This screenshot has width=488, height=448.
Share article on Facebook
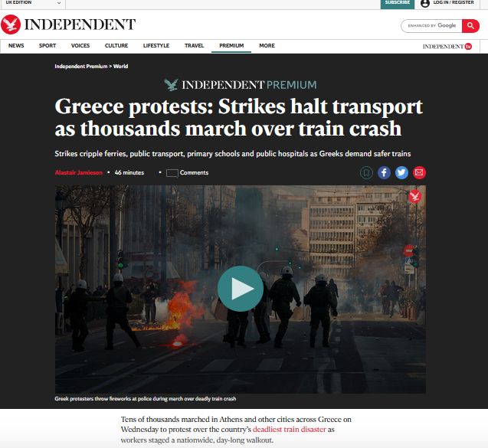(384, 172)
